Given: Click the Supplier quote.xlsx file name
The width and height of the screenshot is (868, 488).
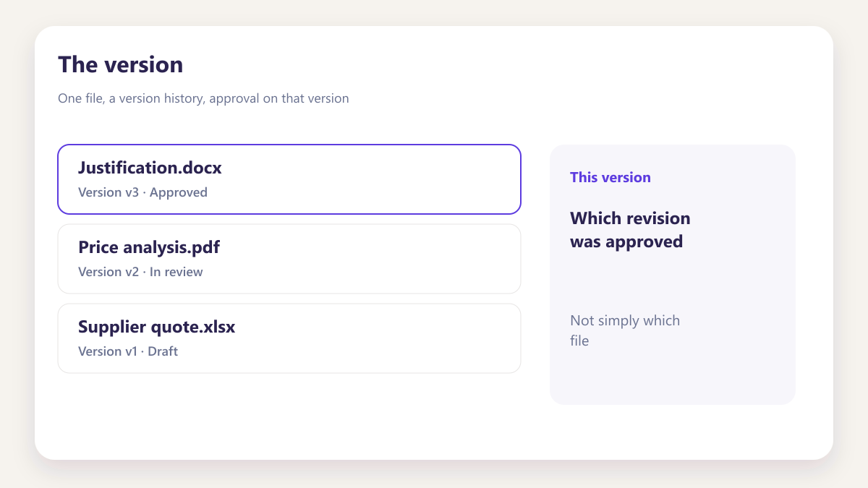Looking at the screenshot, I should pos(156,327).
